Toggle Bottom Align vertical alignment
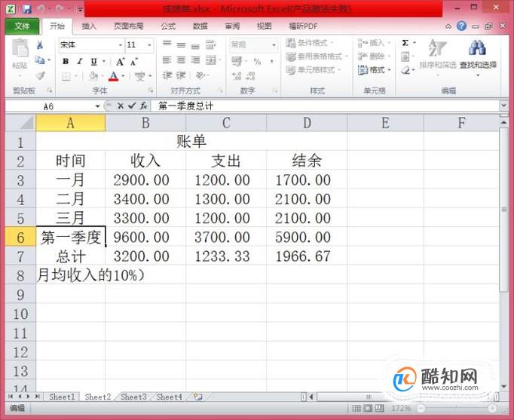The height and width of the screenshot is (420, 514). pos(195,46)
